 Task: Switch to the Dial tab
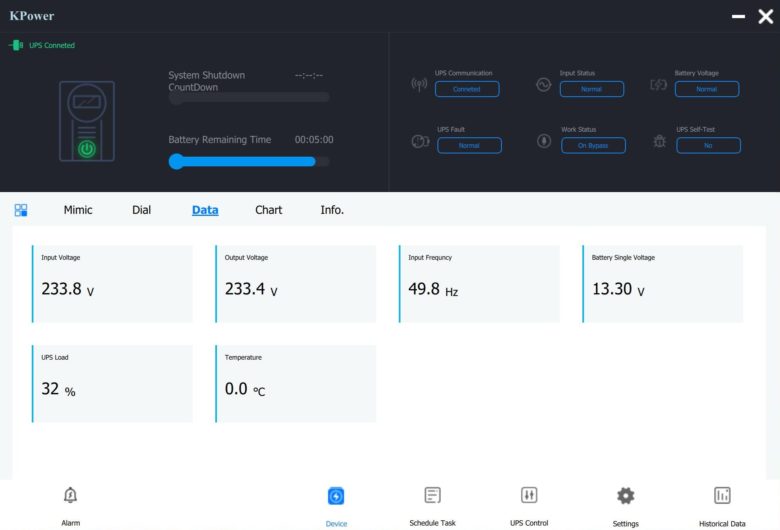click(141, 210)
